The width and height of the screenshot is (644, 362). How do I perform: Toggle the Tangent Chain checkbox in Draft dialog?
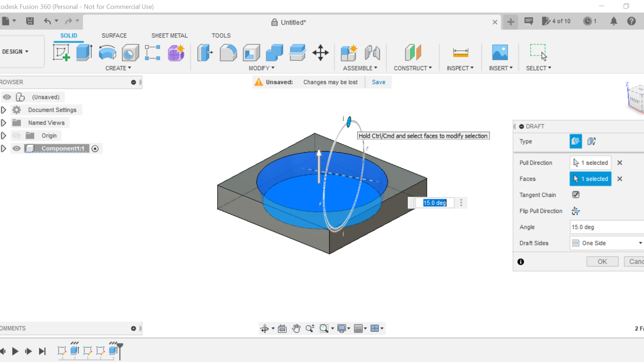[575, 194]
